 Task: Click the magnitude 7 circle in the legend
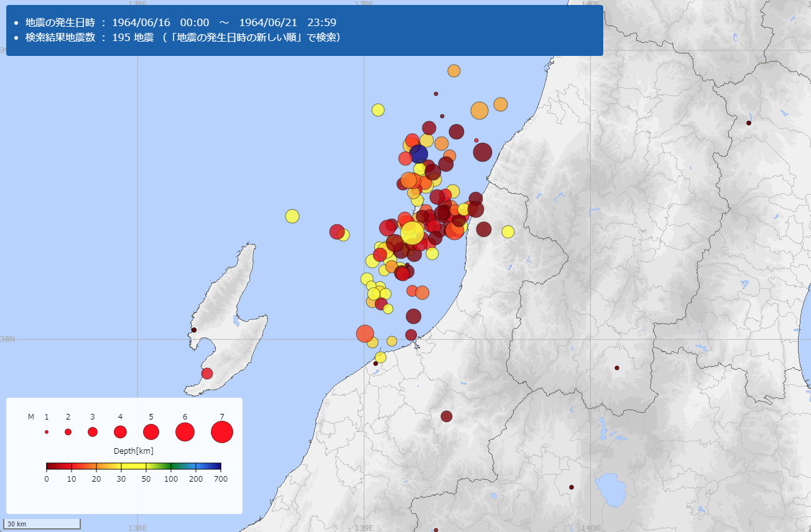(222, 431)
